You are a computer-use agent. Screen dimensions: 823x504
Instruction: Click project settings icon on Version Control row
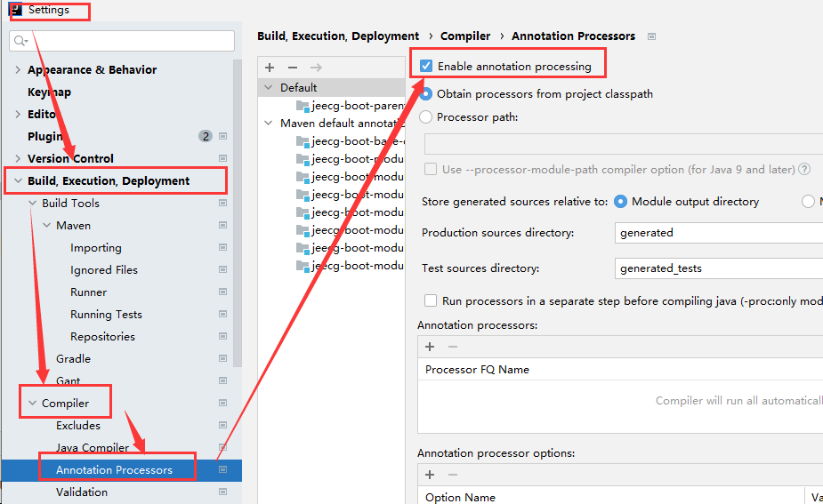click(x=223, y=158)
